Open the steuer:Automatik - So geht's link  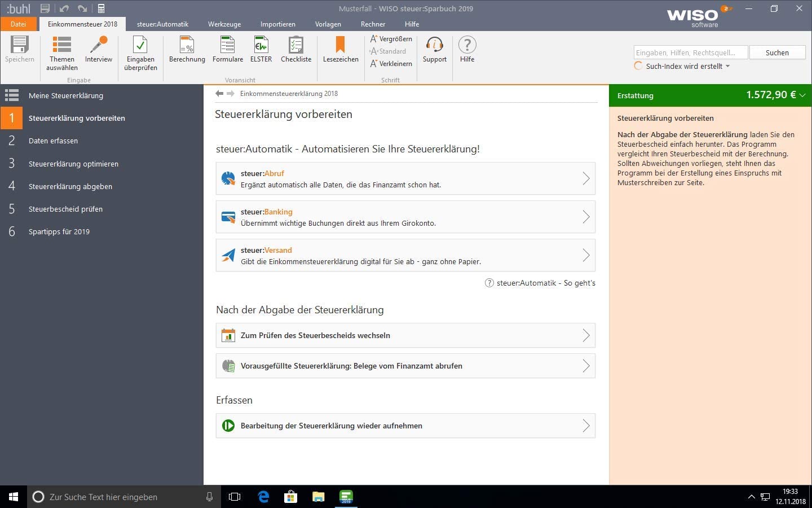pos(545,283)
